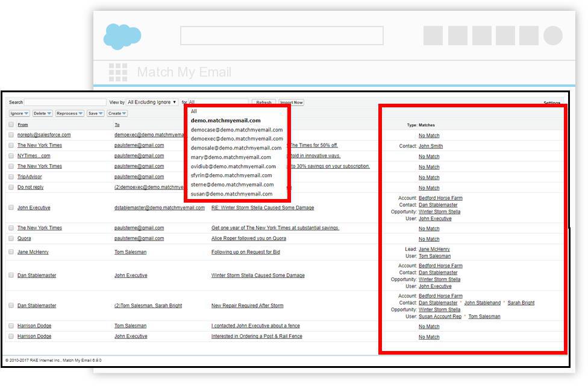Select the TripAdvisor email row checkbox
This screenshot has width=588, height=386.
(x=11, y=177)
